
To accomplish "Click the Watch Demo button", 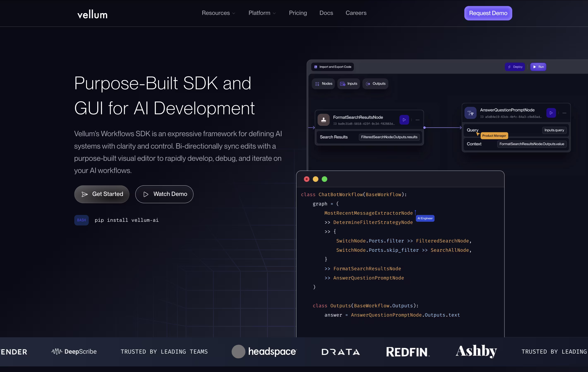I will [x=164, y=194].
